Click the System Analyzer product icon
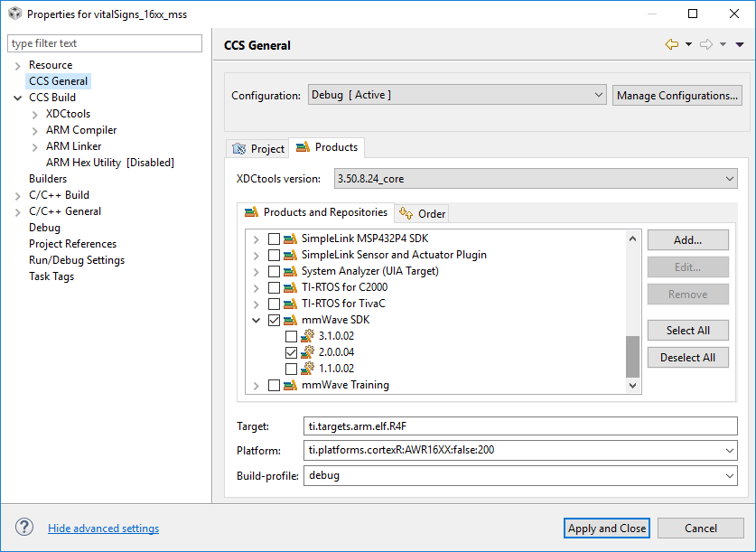The image size is (756, 552). click(x=290, y=271)
